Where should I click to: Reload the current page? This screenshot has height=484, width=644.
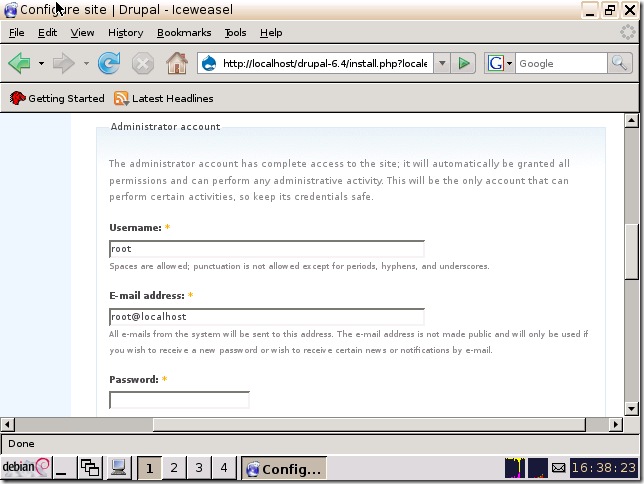[109, 63]
